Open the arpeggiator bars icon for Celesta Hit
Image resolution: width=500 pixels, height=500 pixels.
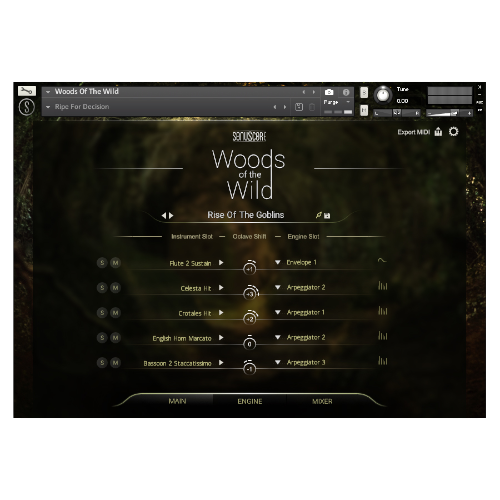(383, 286)
